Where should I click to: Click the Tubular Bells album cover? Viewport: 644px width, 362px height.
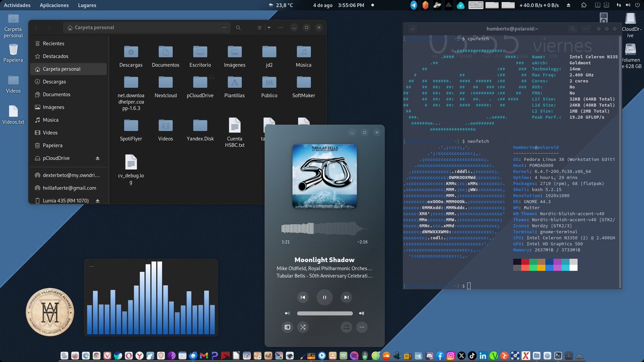click(x=325, y=176)
